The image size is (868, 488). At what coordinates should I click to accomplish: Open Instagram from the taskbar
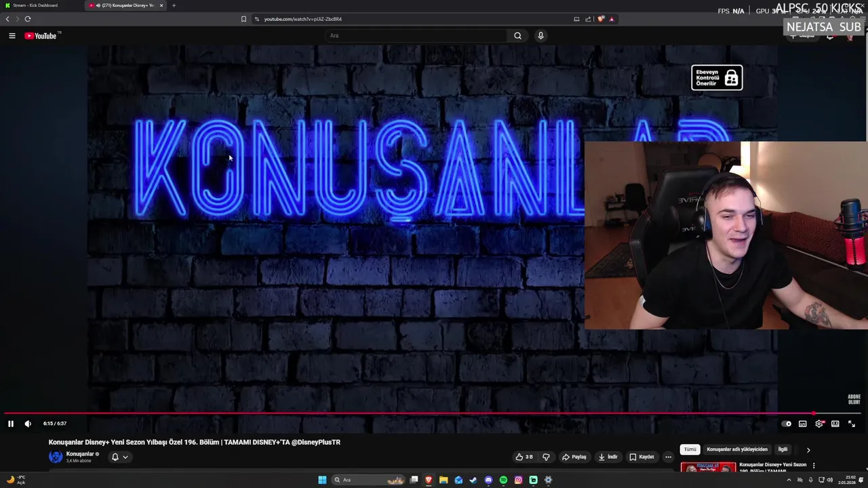point(518,480)
